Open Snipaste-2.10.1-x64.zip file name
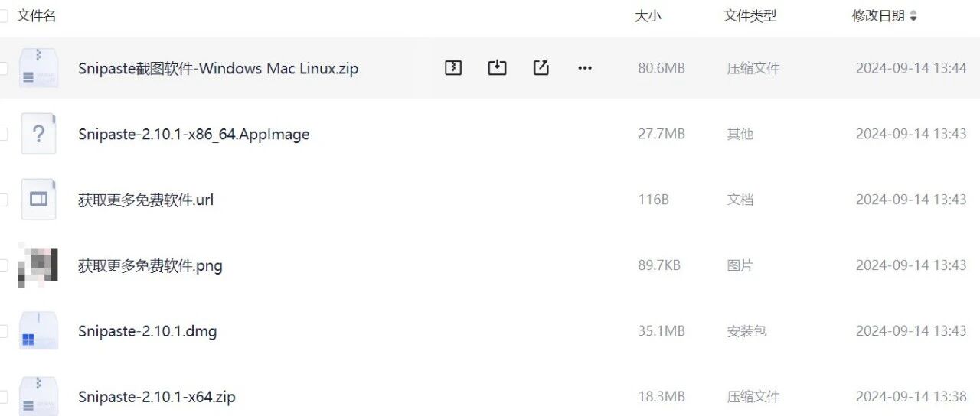This screenshot has height=416, width=980. coord(157,397)
